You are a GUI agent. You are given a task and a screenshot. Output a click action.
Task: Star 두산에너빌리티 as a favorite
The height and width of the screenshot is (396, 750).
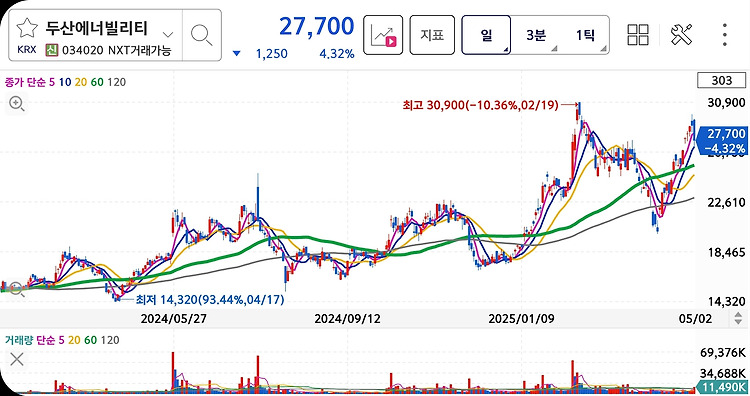[x=27, y=29]
